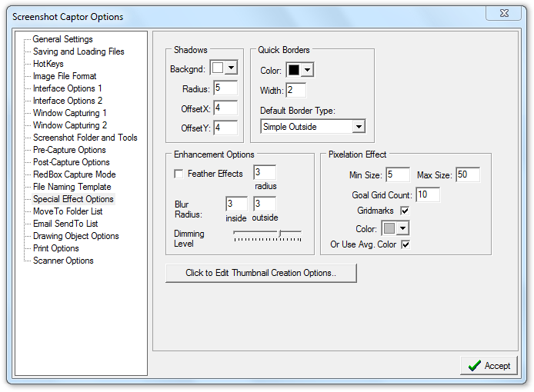Select RedBox Capture Mode
The image size is (534, 392).
click(75, 174)
